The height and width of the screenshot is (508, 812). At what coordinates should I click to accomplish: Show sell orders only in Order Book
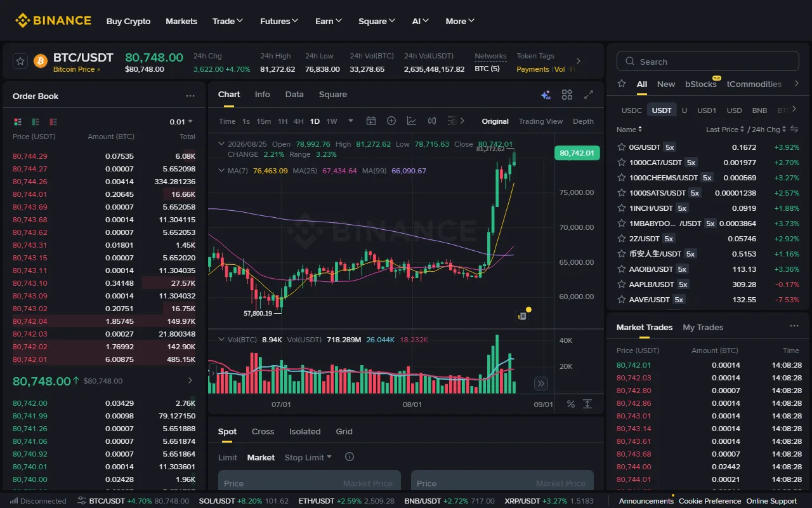[53, 121]
